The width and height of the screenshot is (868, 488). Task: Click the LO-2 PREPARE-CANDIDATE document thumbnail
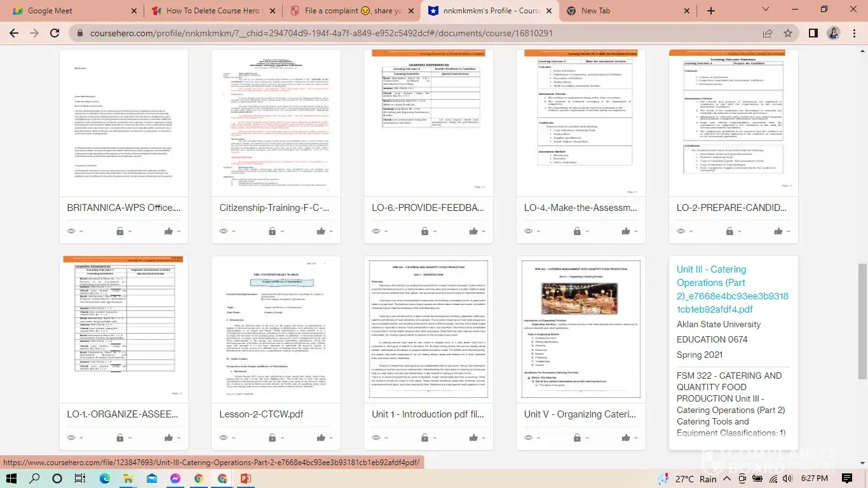pos(733,123)
